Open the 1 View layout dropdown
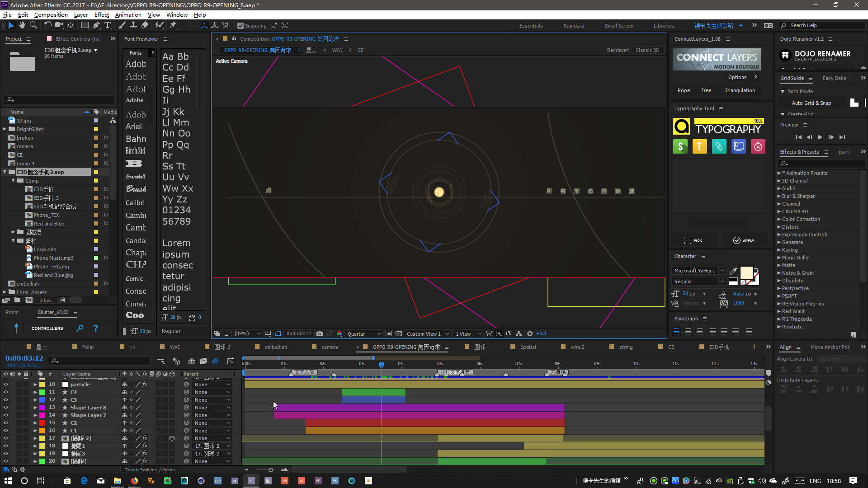 pos(468,334)
